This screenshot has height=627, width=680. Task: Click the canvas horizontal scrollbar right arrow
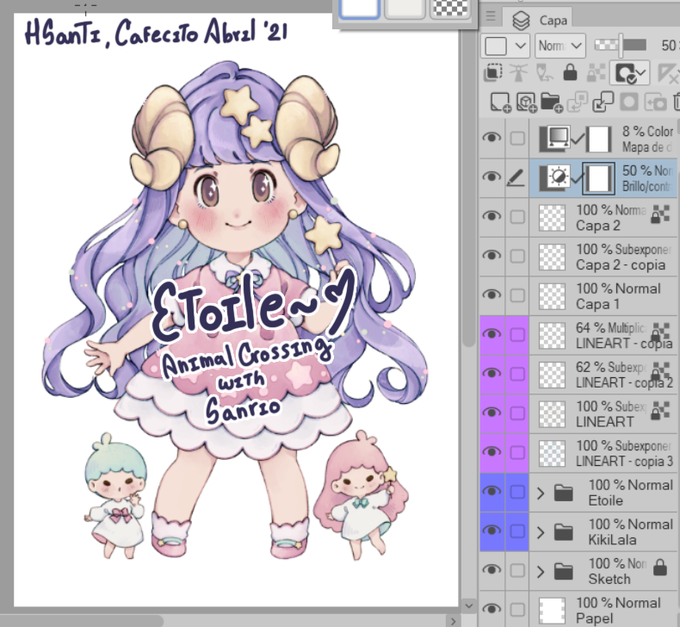pos(453,621)
